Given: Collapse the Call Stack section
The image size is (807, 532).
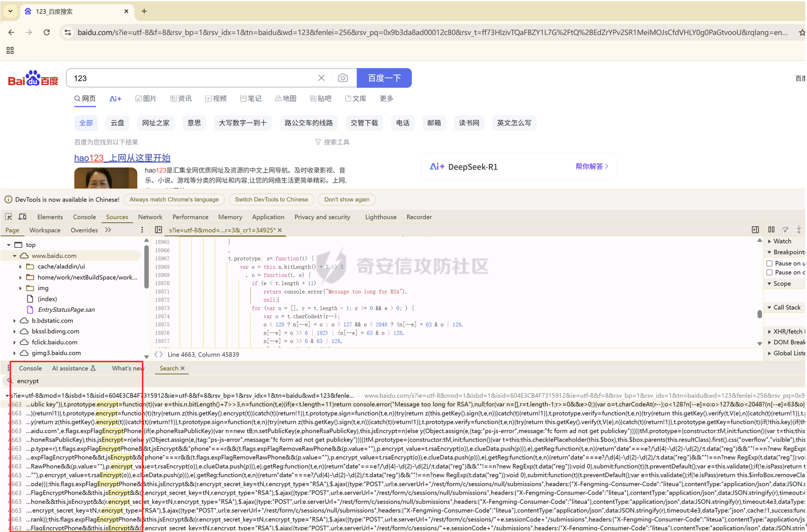Looking at the screenshot, I should tap(770, 308).
